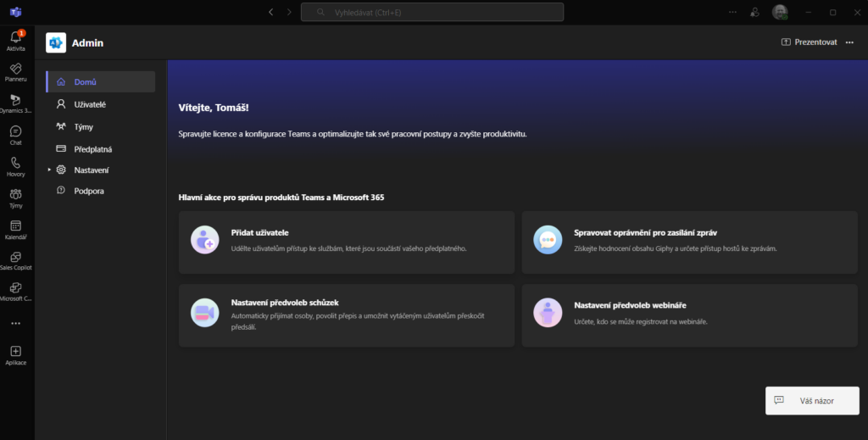Select Týmy in the admin menu

101,126
